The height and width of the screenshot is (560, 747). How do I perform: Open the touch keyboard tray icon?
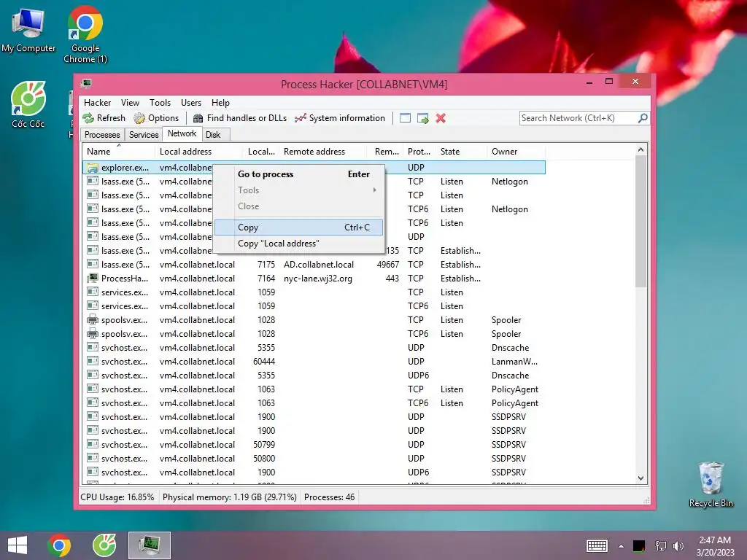(x=597, y=545)
